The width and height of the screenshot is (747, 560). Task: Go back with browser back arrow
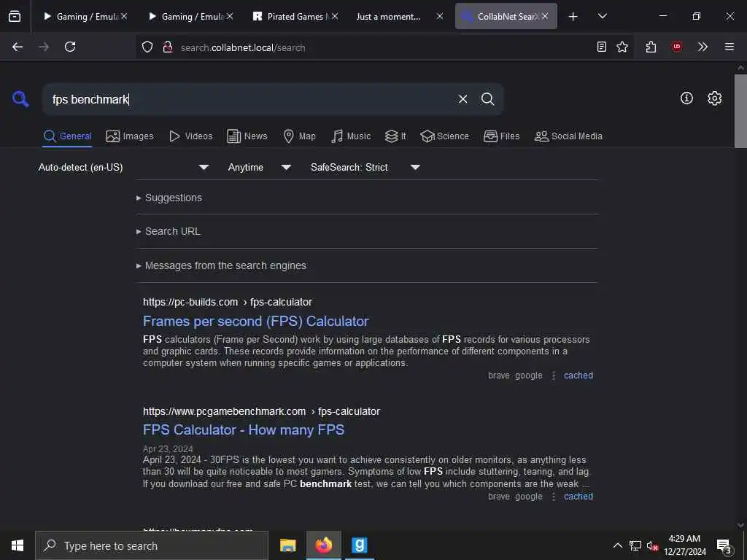18,47
